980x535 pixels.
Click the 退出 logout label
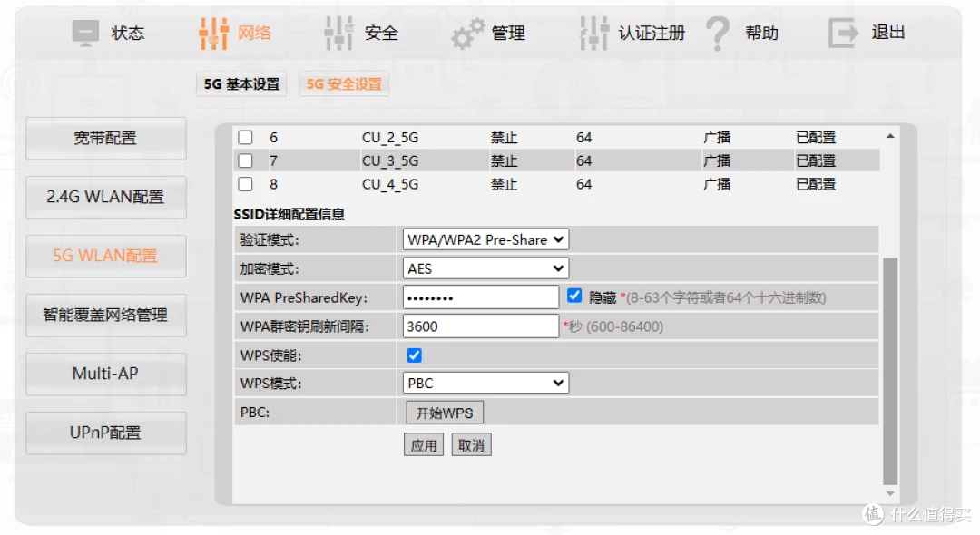coord(888,32)
